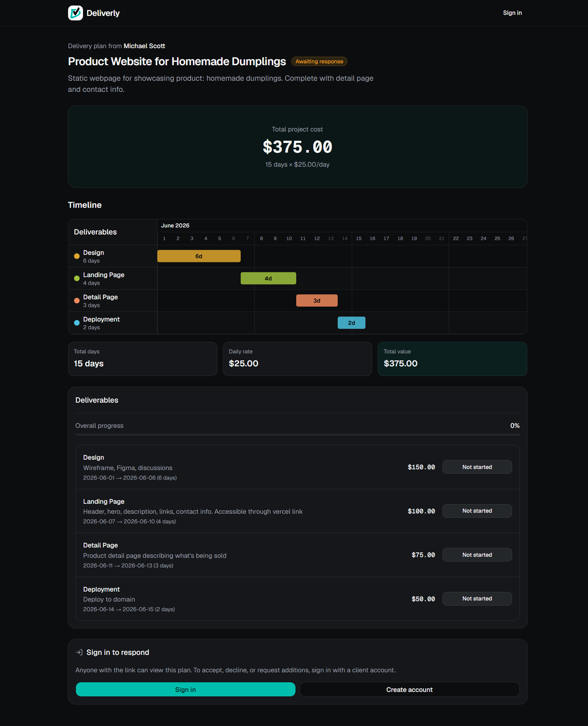
Task: Click the Design yellow color dot
Action: (x=77, y=256)
